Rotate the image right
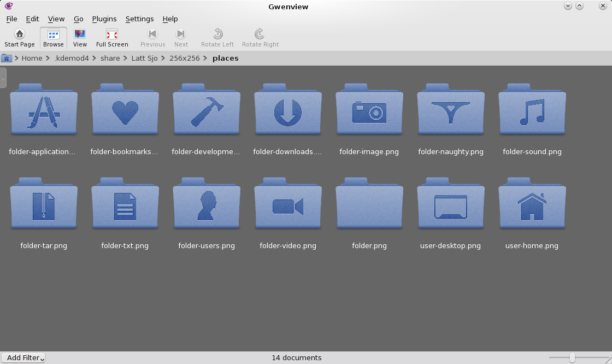612x364 pixels. (260, 38)
